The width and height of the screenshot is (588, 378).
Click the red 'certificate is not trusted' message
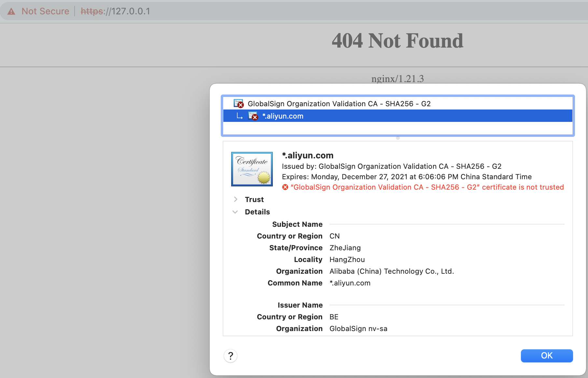(427, 187)
